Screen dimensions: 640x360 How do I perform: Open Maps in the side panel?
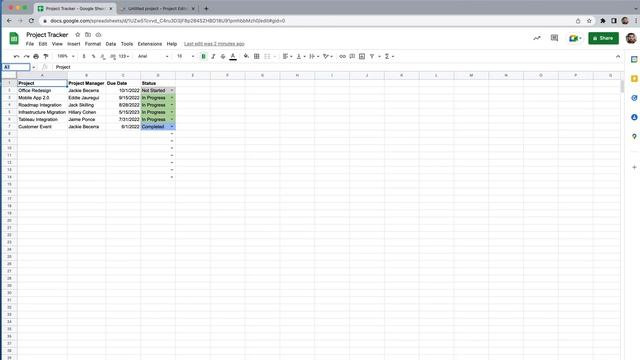point(634,136)
